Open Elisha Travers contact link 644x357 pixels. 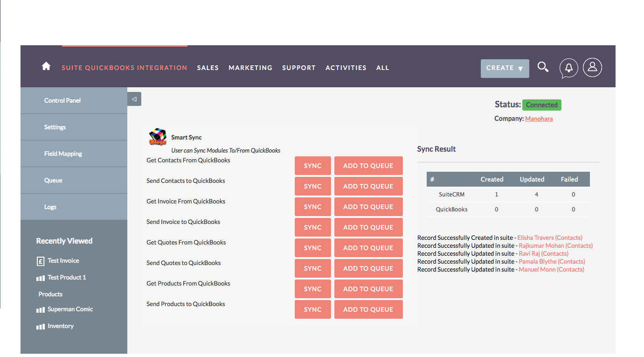pyautogui.click(x=550, y=238)
